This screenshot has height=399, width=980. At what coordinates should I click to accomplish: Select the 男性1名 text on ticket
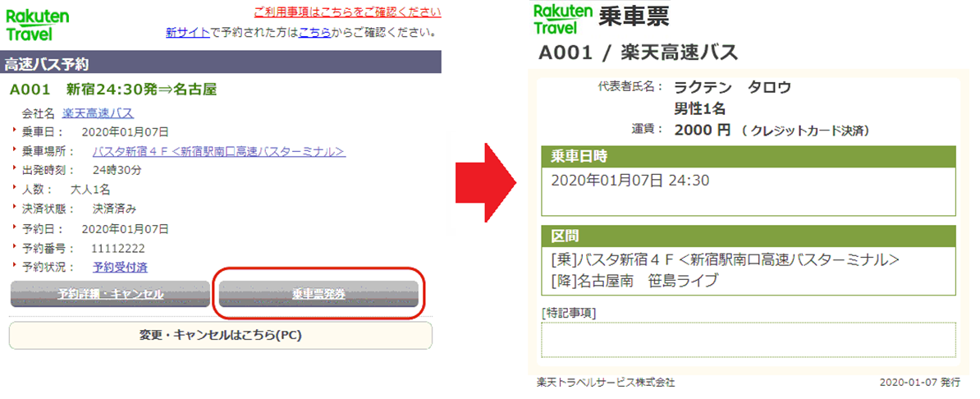coord(699,109)
